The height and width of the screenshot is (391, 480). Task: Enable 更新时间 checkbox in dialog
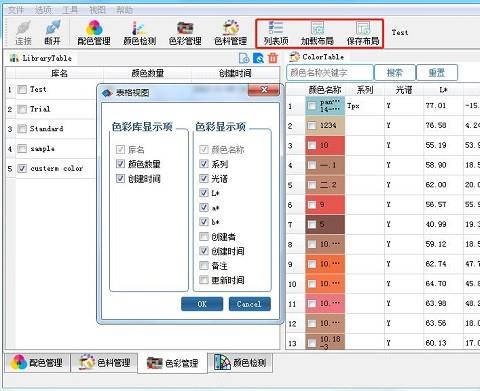click(x=204, y=280)
